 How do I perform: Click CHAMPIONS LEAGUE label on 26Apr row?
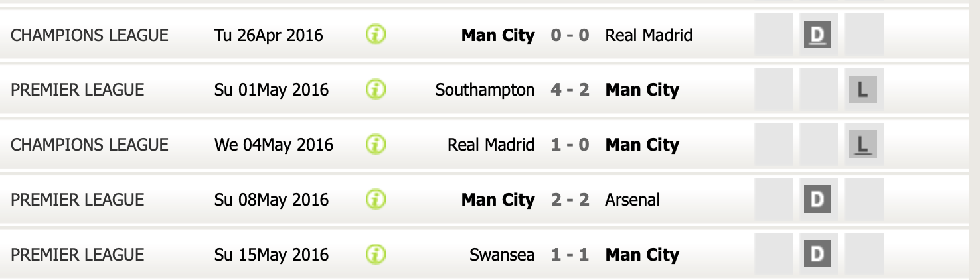tap(90, 35)
